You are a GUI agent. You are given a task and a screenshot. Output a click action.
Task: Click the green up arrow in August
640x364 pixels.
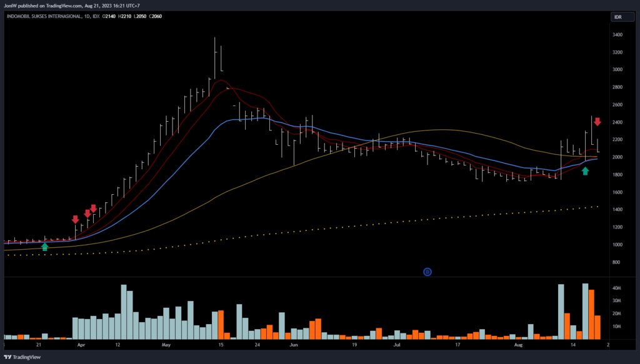coord(585,170)
